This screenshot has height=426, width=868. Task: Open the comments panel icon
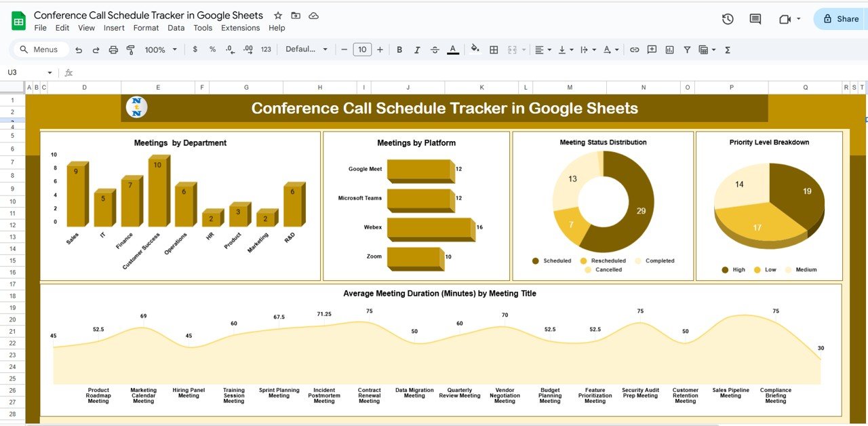(755, 19)
